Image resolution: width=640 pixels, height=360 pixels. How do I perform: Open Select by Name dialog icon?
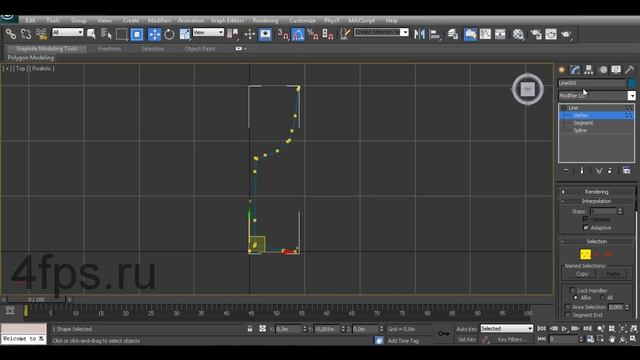click(x=106, y=34)
